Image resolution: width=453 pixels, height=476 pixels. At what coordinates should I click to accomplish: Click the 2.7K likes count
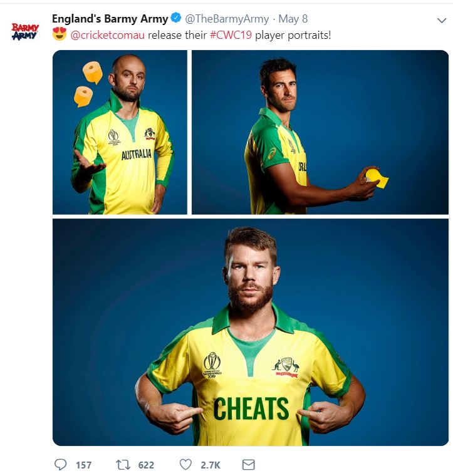click(210, 465)
